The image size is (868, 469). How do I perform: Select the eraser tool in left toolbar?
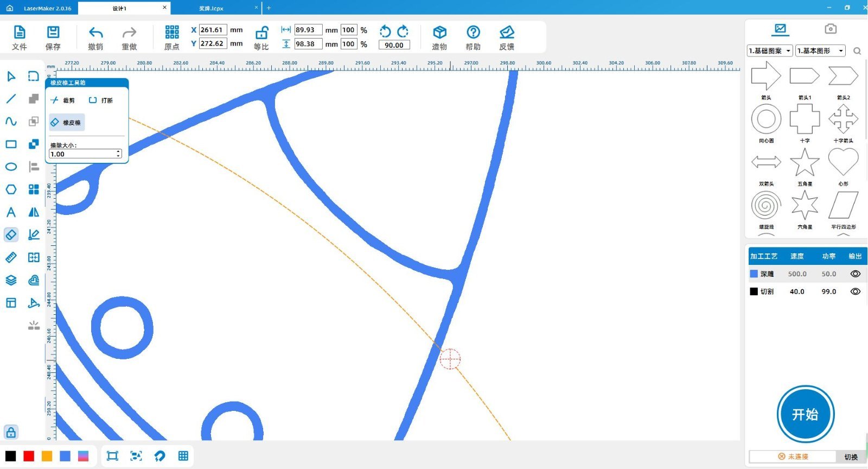click(11, 234)
